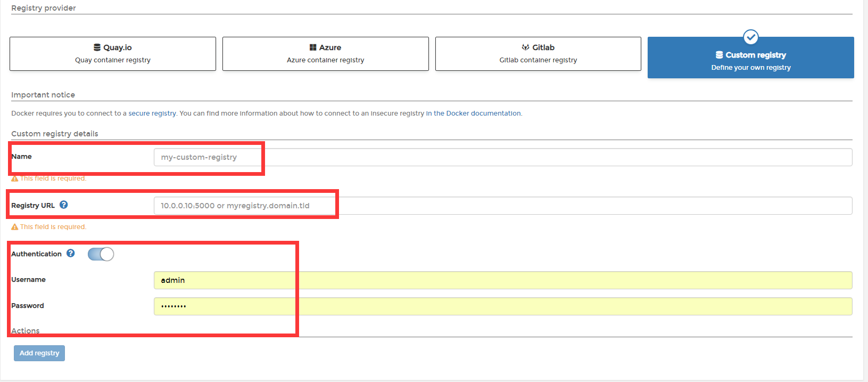The width and height of the screenshot is (868, 382).
Task: Click into the Username field showing admin
Action: 503,280
